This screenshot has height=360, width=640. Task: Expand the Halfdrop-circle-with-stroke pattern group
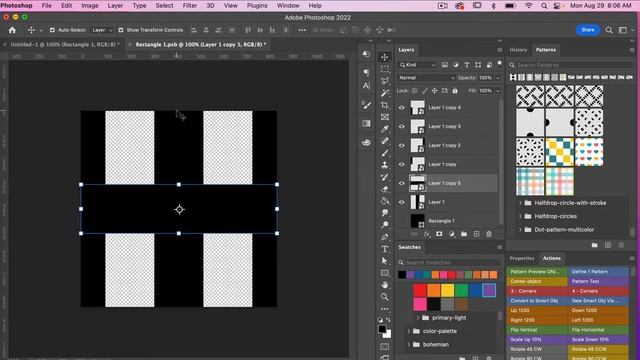(x=520, y=203)
